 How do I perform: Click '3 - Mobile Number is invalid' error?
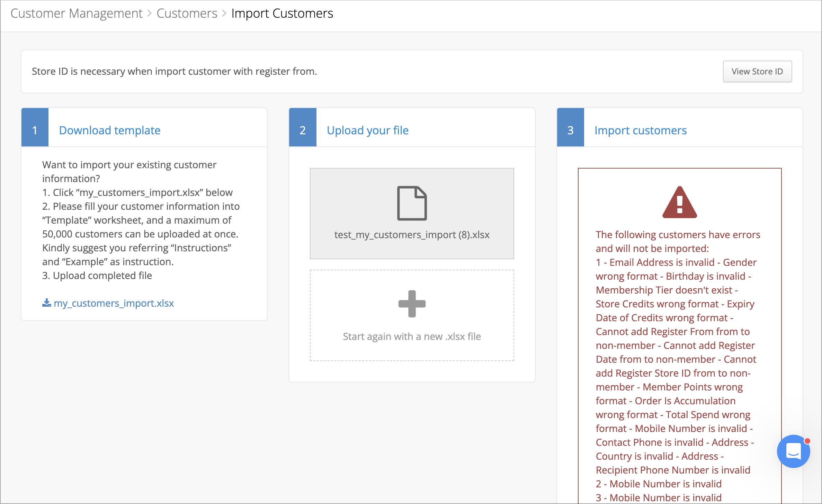click(659, 498)
